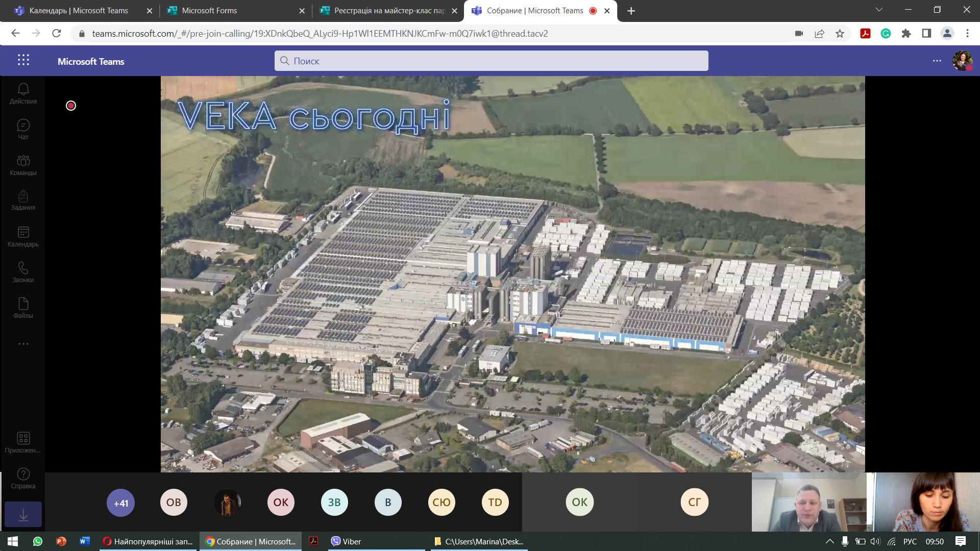Open Help (Справка) sidebar icon
This screenshot has height=551, width=980.
23,479
